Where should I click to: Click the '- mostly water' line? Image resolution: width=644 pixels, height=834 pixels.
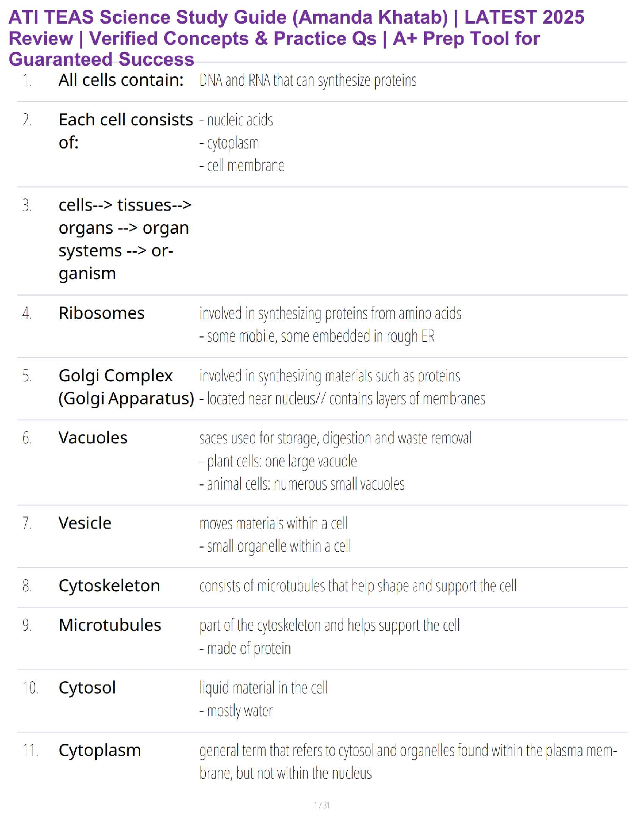[236, 711]
